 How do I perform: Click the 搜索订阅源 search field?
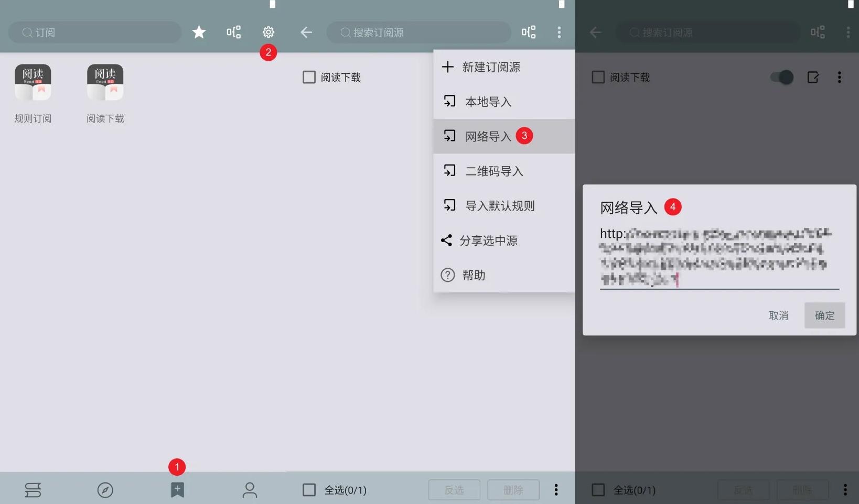[418, 32]
